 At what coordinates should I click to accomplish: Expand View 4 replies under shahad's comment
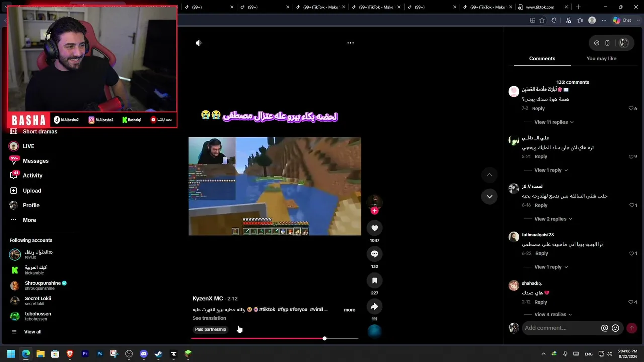[x=553, y=315]
